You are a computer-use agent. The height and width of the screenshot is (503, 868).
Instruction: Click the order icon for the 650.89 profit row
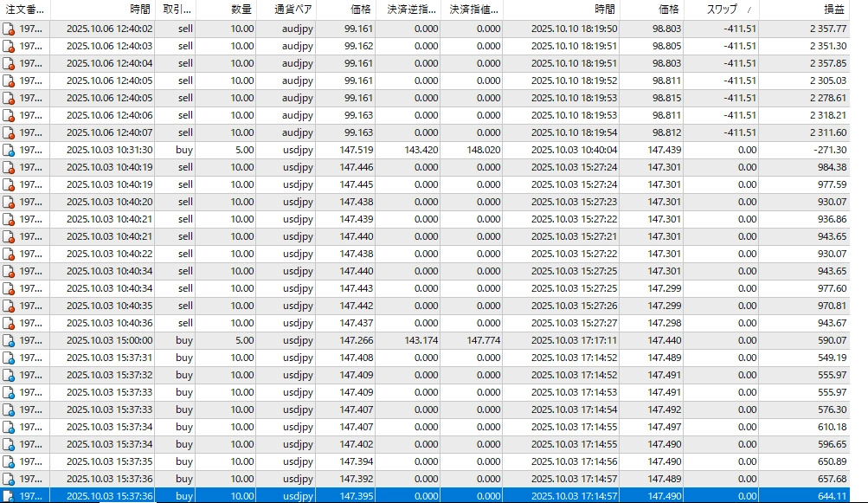click(9, 462)
